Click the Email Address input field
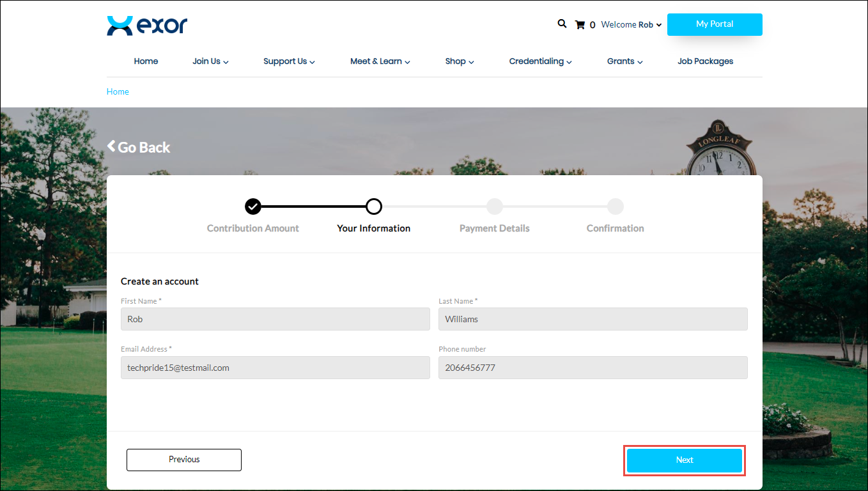 click(x=275, y=368)
